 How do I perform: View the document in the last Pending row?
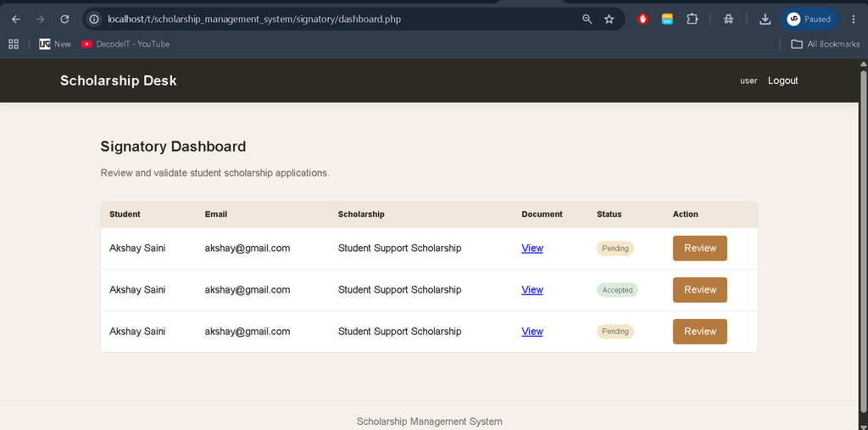point(532,332)
